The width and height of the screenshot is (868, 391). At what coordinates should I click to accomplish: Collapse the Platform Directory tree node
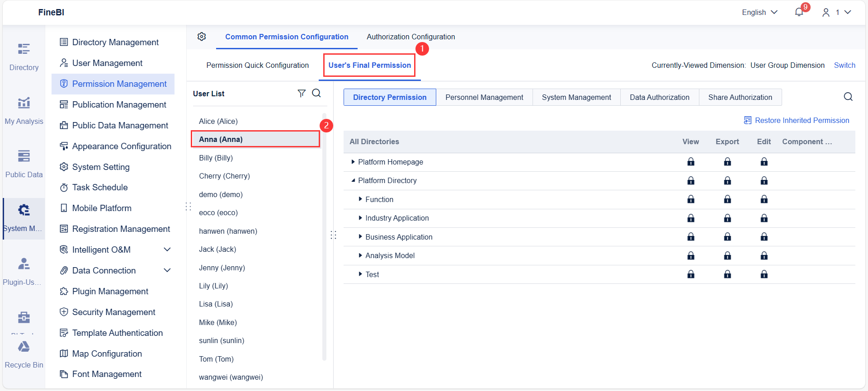point(353,180)
